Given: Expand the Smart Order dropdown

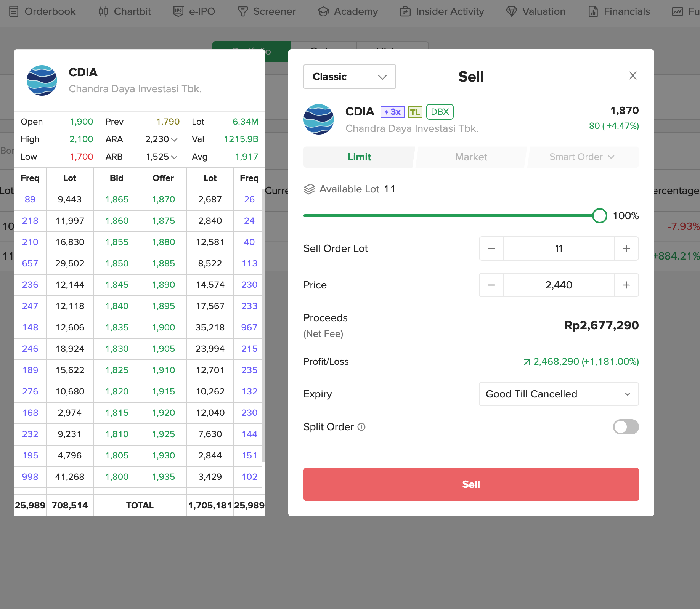Looking at the screenshot, I should (x=582, y=157).
